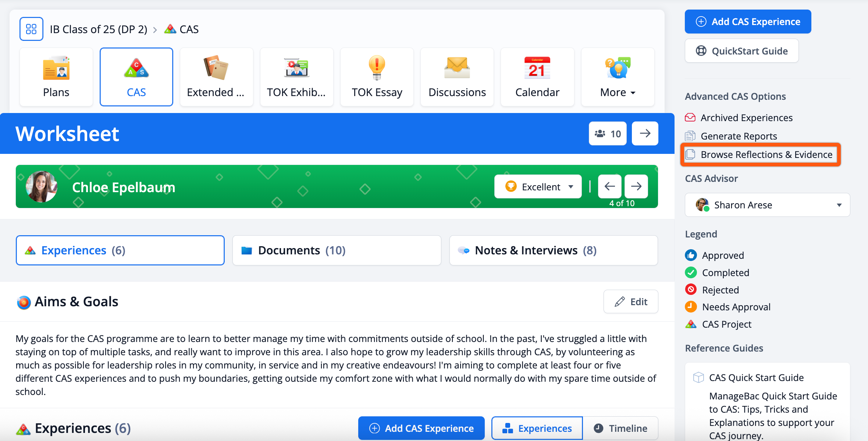Open the Discussions envelope icon
868x441 pixels.
(457, 68)
